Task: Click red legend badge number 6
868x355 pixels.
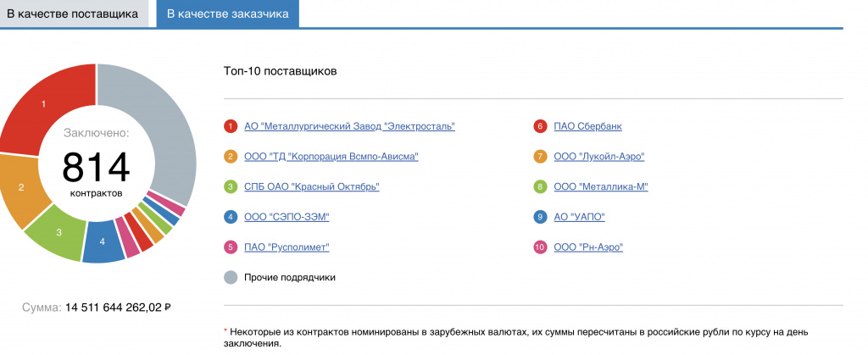Action: click(540, 126)
